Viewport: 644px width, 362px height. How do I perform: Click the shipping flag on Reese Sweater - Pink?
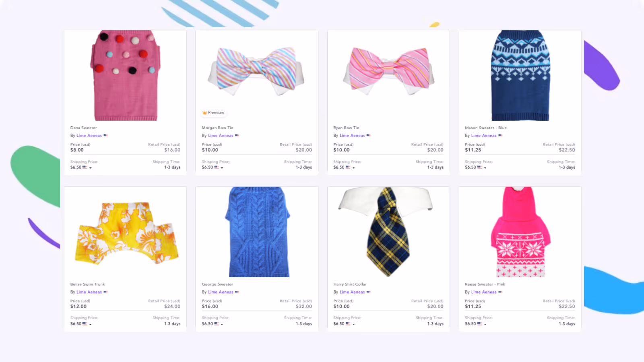tap(479, 324)
